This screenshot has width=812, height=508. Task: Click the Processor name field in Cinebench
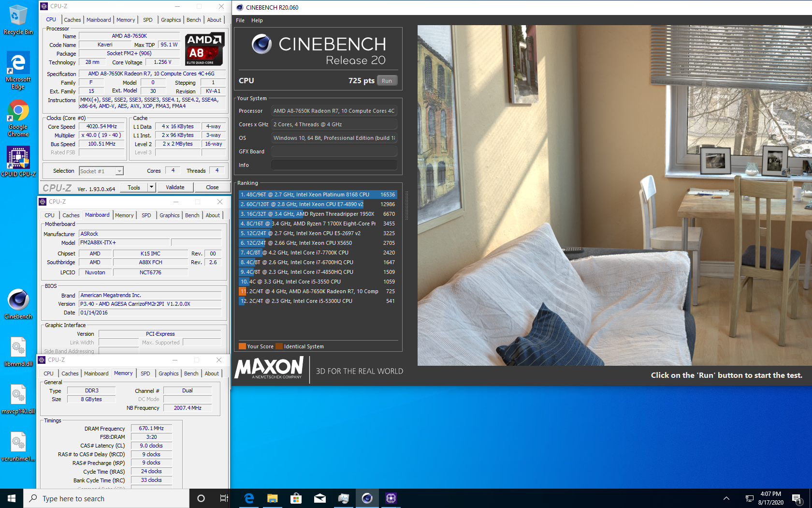click(x=334, y=111)
